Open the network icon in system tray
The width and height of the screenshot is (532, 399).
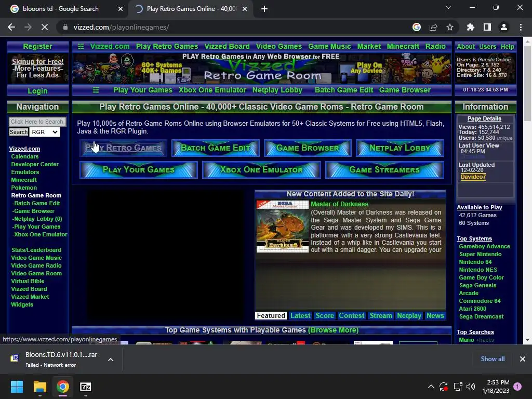point(458,387)
